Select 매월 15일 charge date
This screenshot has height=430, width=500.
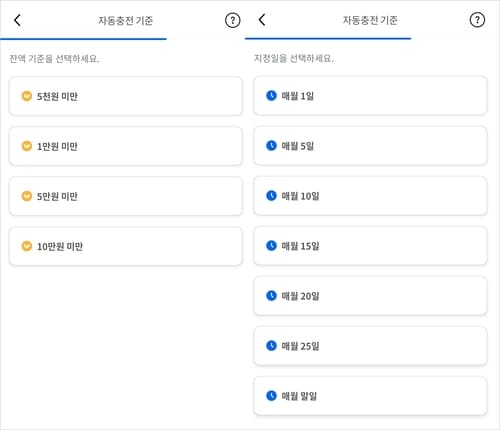[x=370, y=246]
